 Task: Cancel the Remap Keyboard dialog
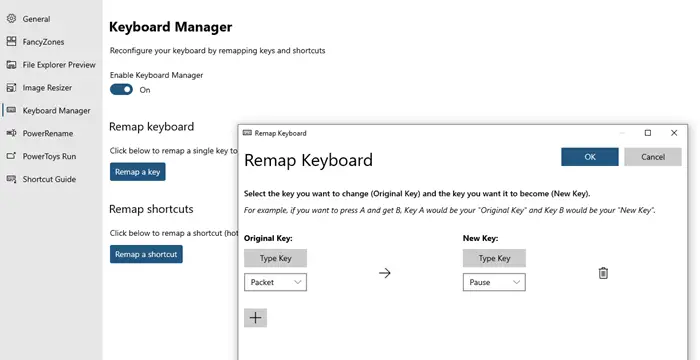click(x=653, y=157)
